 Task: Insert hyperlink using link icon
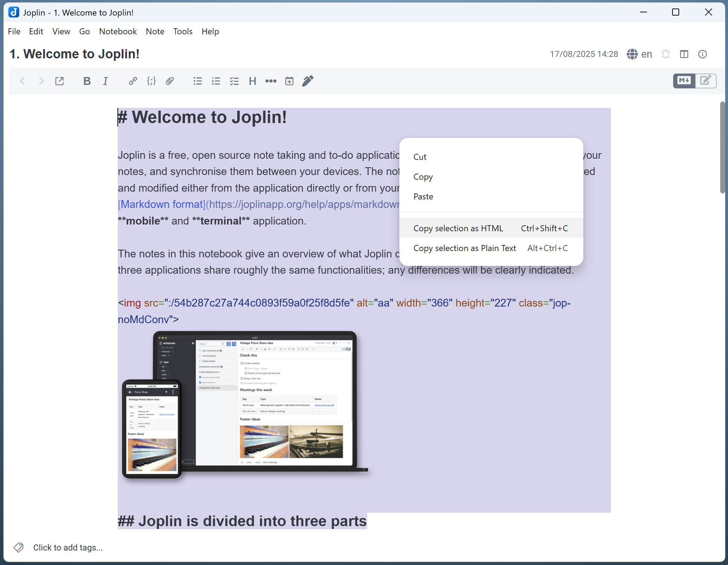[x=133, y=81]
